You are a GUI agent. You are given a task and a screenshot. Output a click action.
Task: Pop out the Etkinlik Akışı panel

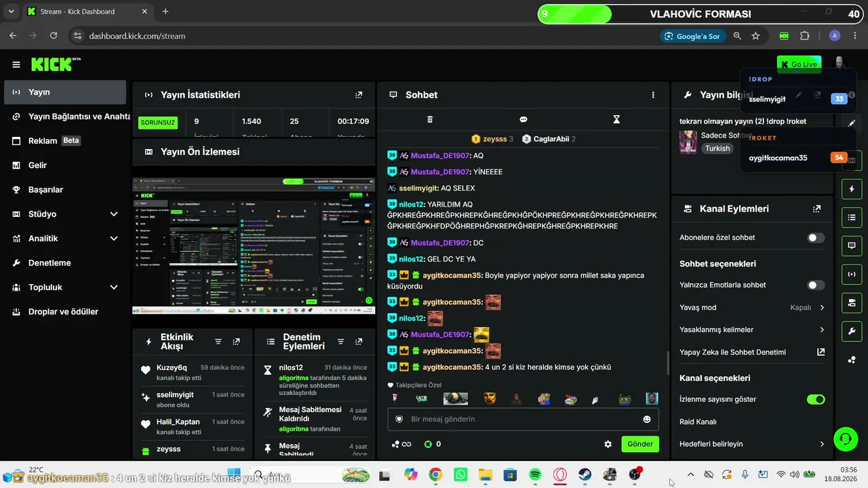point(236,342)
